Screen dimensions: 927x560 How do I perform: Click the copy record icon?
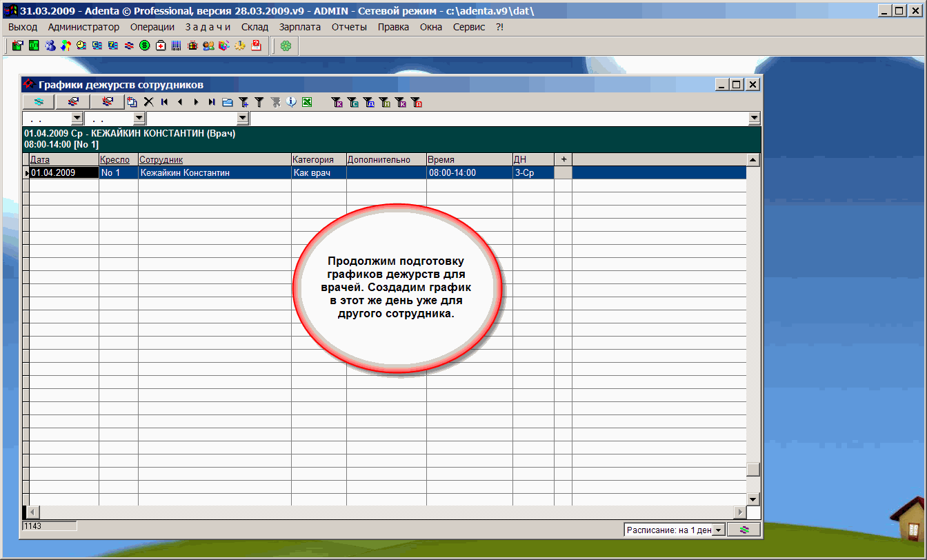click(132, 102)
